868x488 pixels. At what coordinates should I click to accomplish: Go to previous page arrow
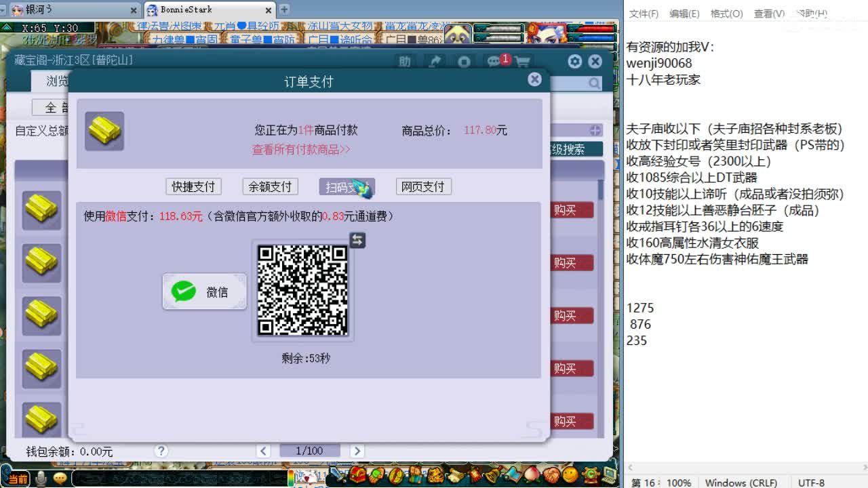tap(264, 451)
